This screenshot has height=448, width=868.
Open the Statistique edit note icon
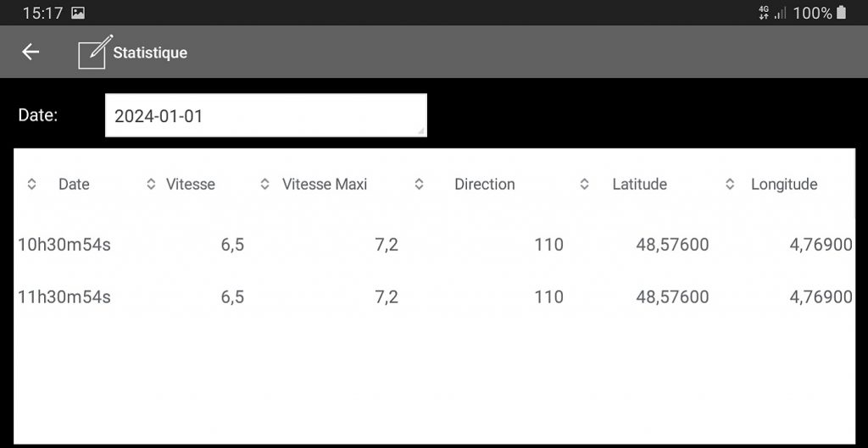(95, 52)
